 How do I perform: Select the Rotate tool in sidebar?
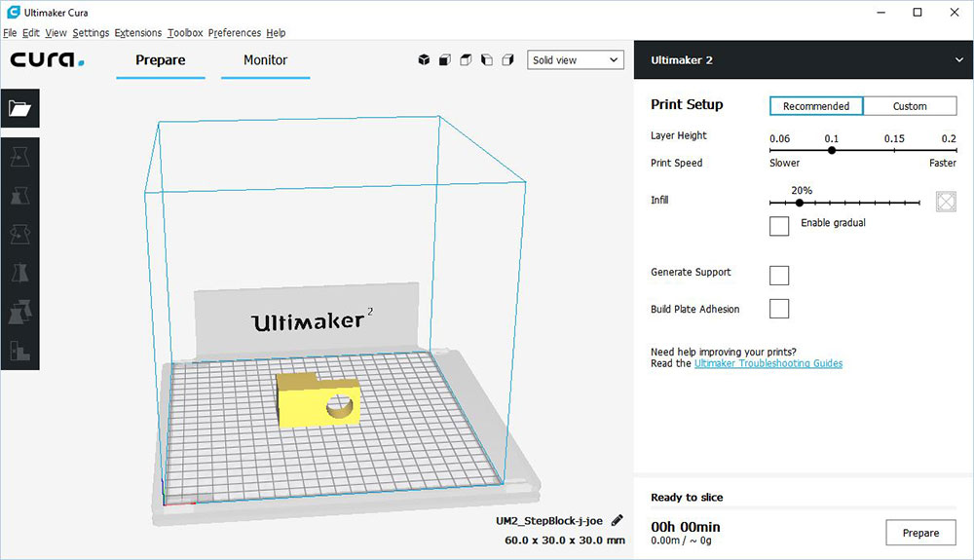click(x=20, y=234)
